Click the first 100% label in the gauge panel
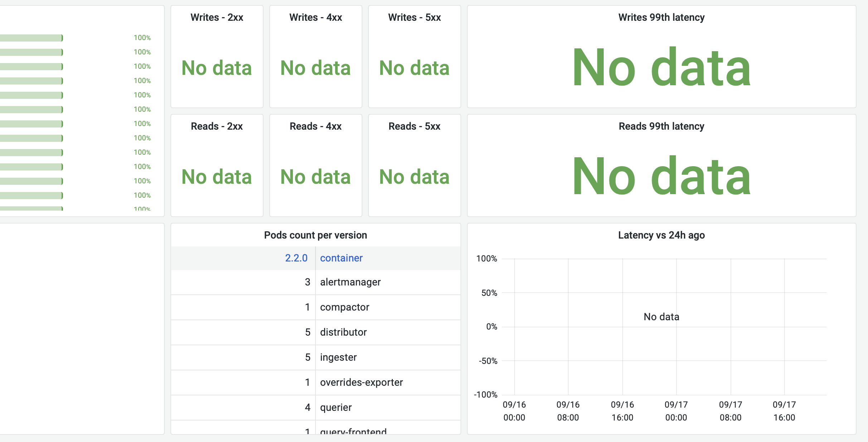868x442 pixels. click(142, 37)
